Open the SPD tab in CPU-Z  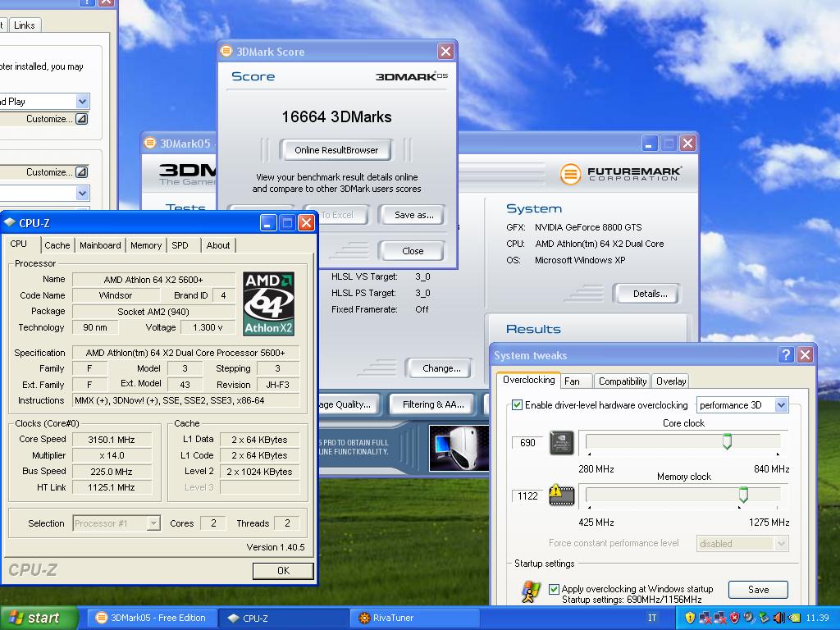coord(180,245)
